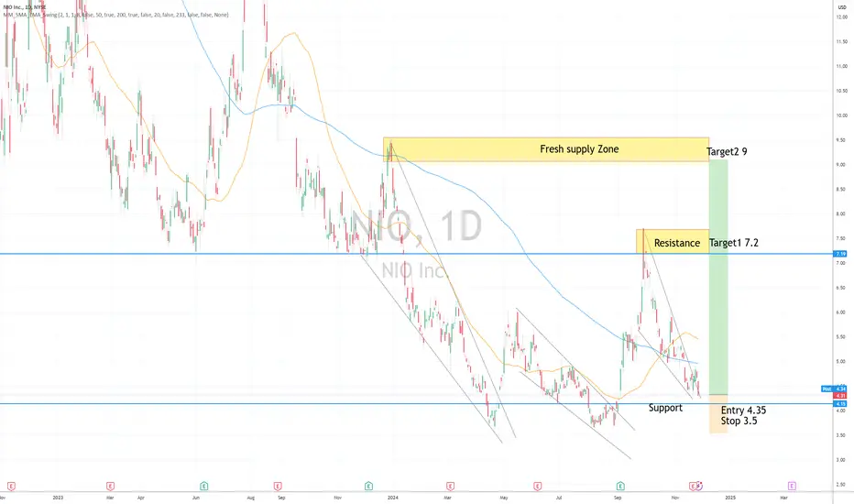Click the 9.00 price axis label
This screenshot has width=854, height=504.
pos(841,165)
